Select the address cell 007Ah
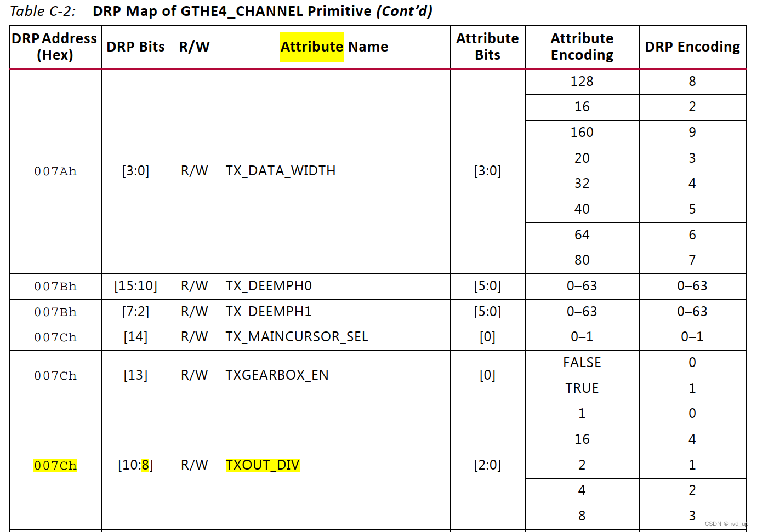 (55, 171)
